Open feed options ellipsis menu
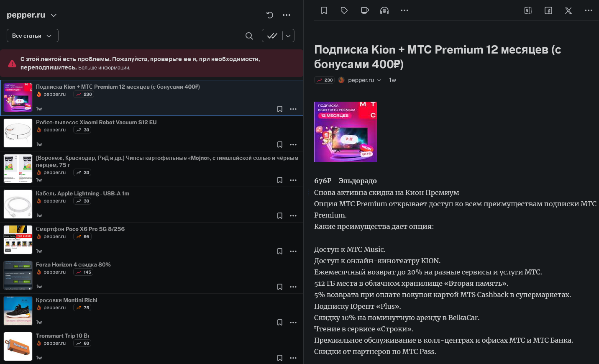The image size is (599, 364). click(287, 15)
